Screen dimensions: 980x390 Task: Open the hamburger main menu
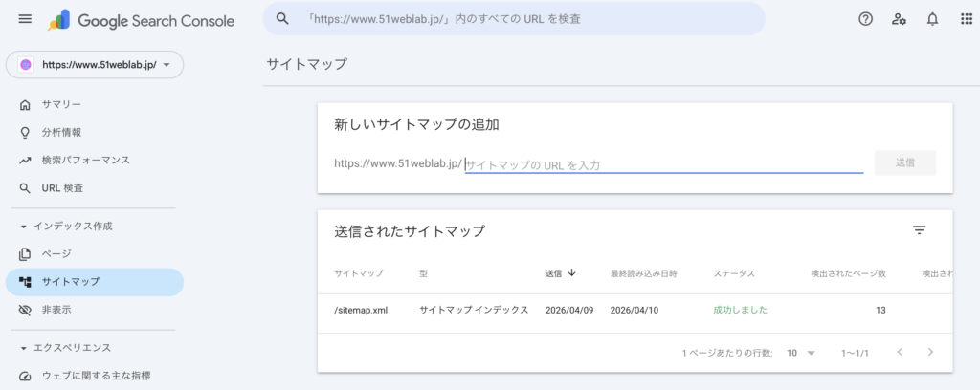25,19
